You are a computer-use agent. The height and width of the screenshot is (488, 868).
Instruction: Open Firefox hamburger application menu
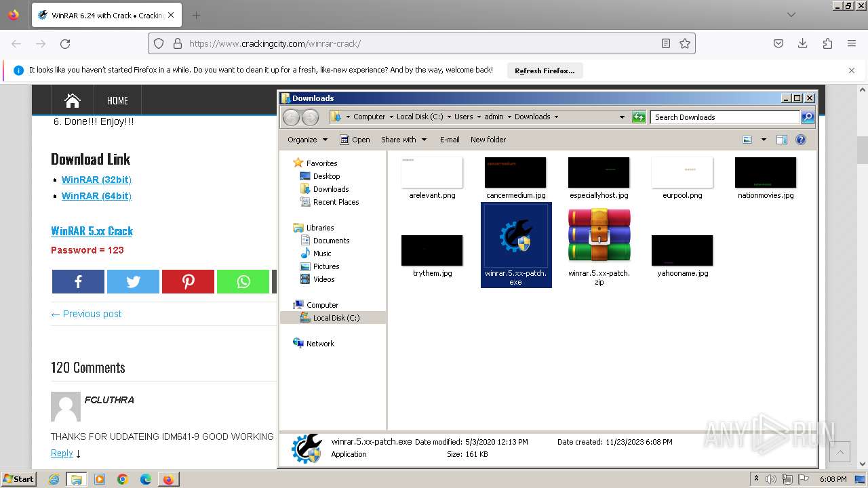pos(852,43)
